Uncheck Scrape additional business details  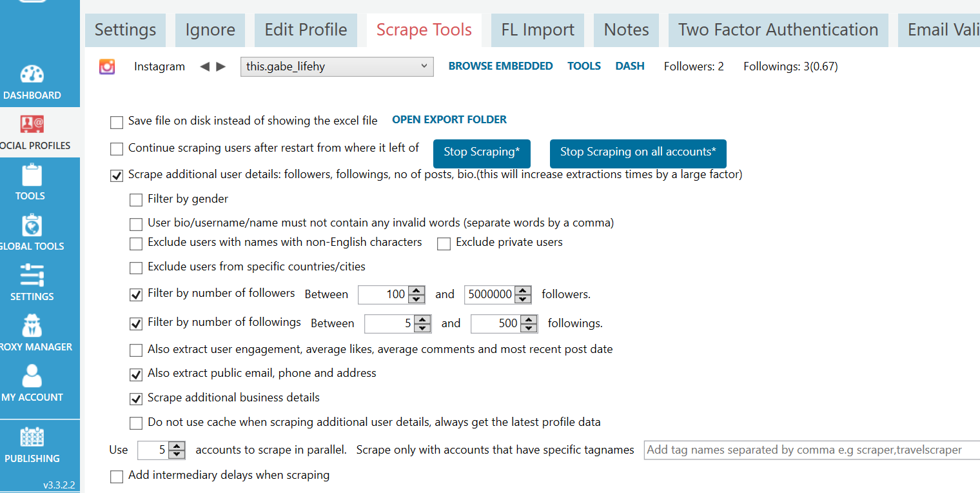pyautogui.click(x=136, y=399)
